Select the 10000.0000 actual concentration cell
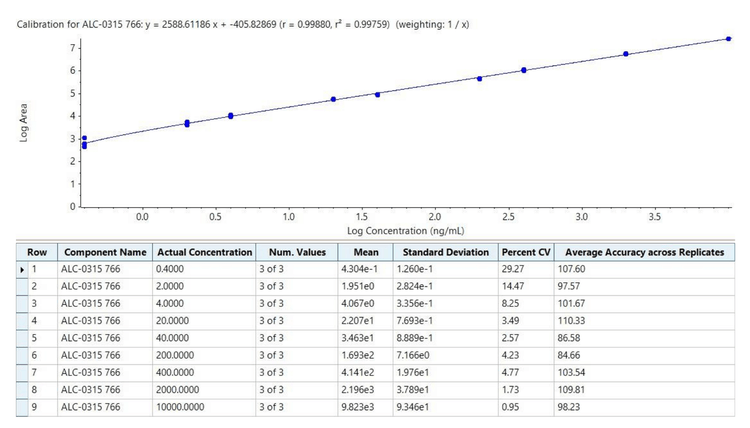 tap(204, 407)
